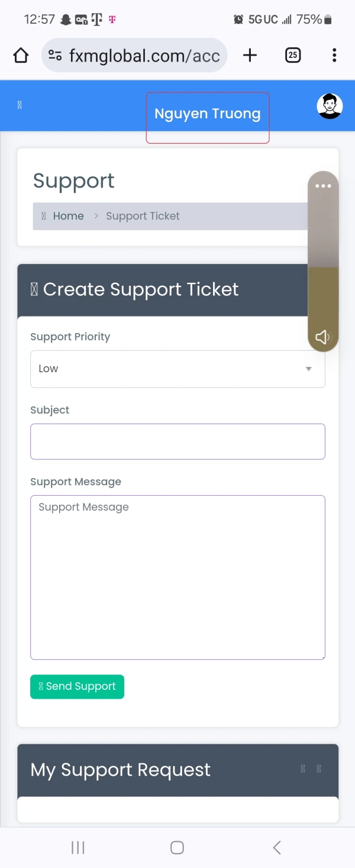355x868 pixels.
Task: Expand the Support Priority dropdown
Action: (x=177, y=369)
